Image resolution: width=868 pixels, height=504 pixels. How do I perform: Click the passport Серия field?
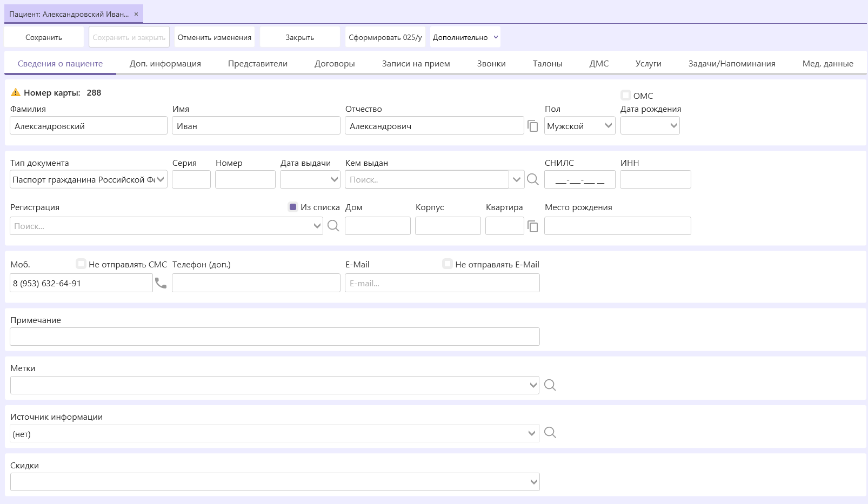tap(191, 179)
